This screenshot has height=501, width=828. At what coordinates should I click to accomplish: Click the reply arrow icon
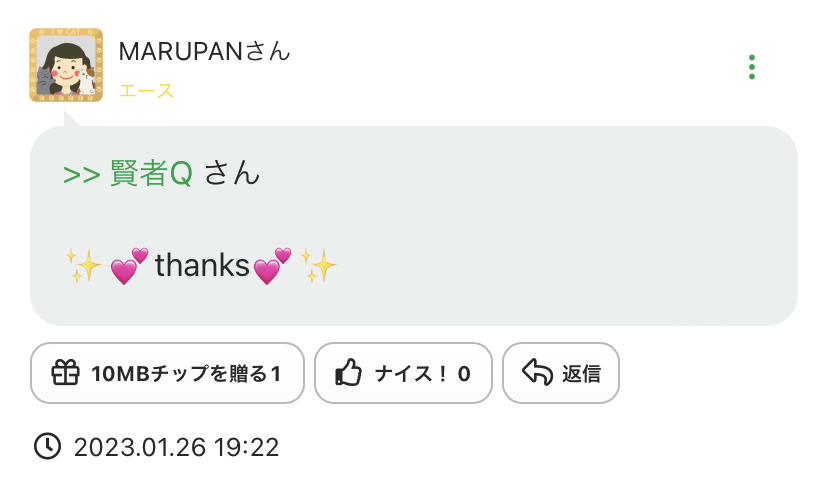point(537,374)
